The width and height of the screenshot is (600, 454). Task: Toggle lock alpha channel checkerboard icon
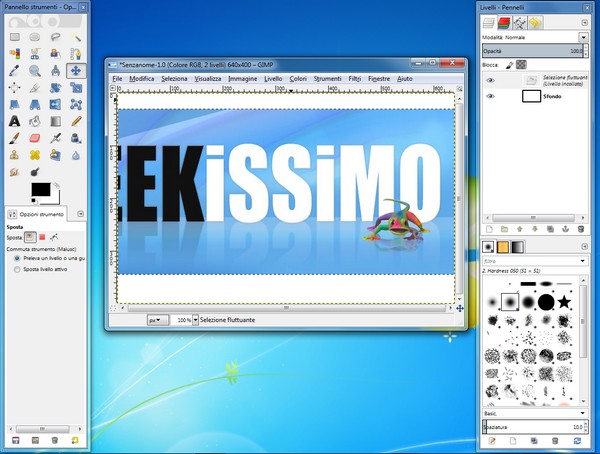pyautogui.click(x=521, y=65)
